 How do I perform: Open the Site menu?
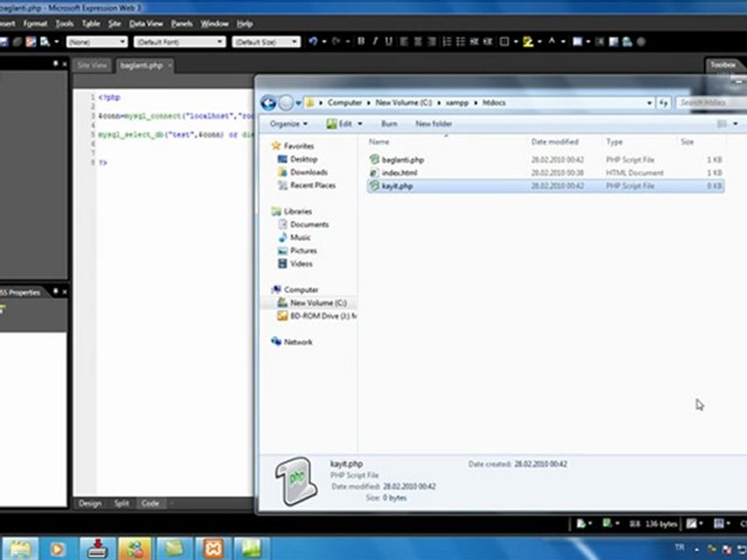click(x=114, y=23)
